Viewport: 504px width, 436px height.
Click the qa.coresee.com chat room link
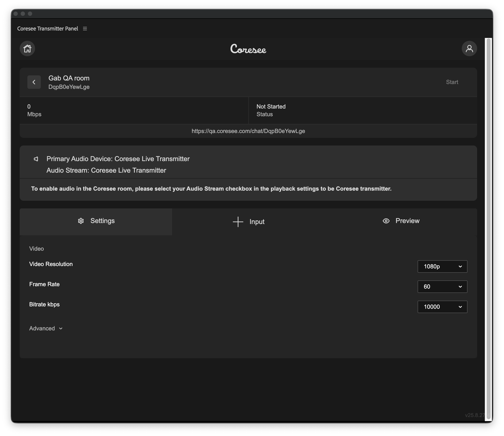tap(248, 131)
